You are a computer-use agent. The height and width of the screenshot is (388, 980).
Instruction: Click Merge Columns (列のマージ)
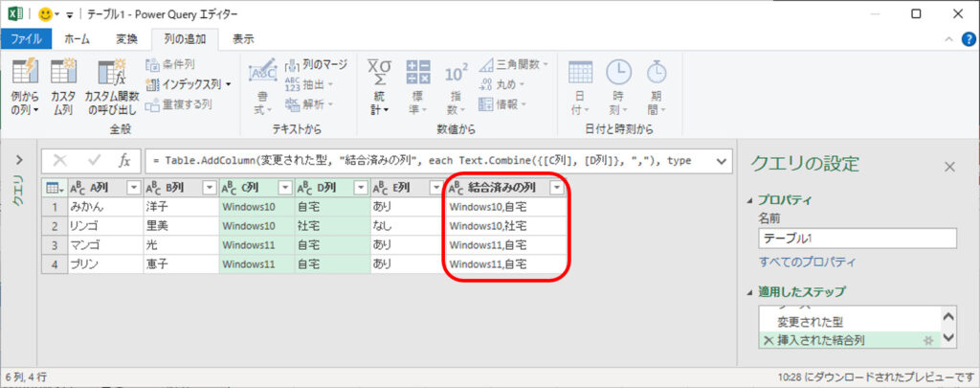pos(316,64)
